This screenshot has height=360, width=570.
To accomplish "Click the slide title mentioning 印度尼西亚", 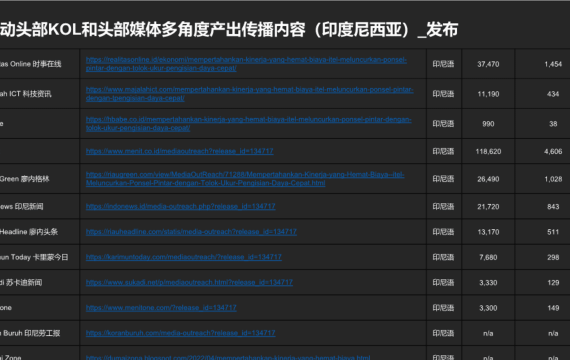I will click(x=229, y=29).
